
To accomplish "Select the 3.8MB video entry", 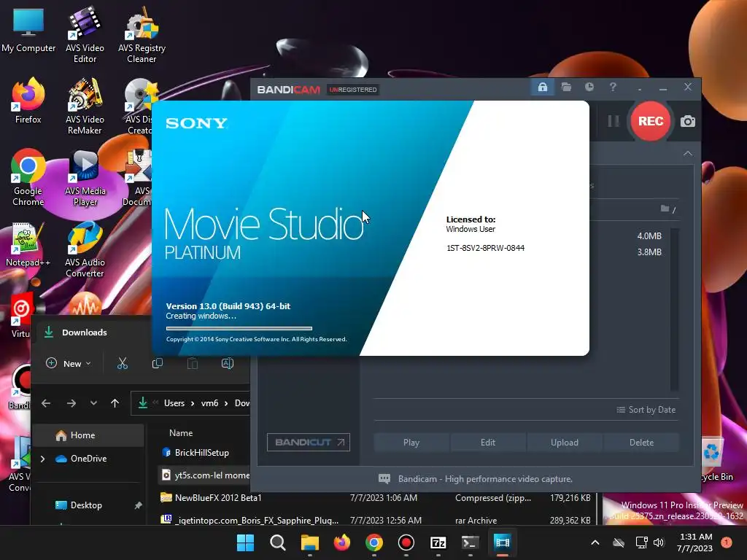I will pos(649,252).
